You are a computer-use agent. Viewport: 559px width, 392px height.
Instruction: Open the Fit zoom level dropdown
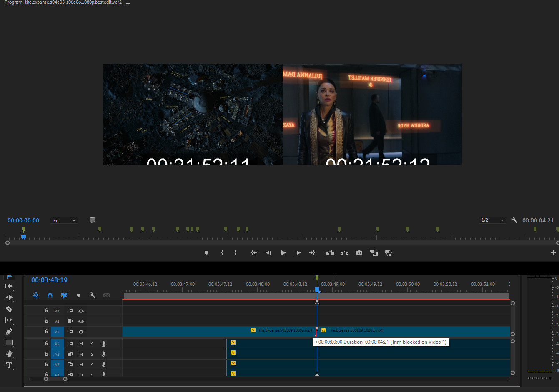click(x=64, y=220)
